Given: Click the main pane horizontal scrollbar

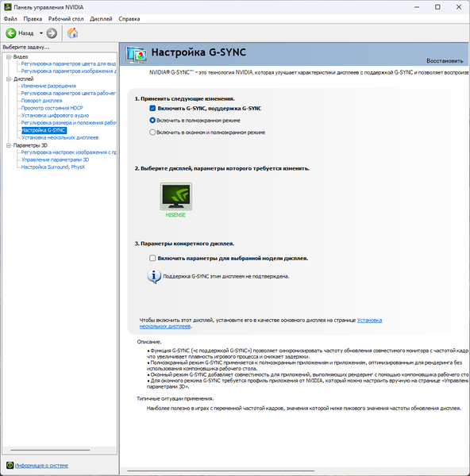Looking at the screenshot, I should [x=221, y=470].
